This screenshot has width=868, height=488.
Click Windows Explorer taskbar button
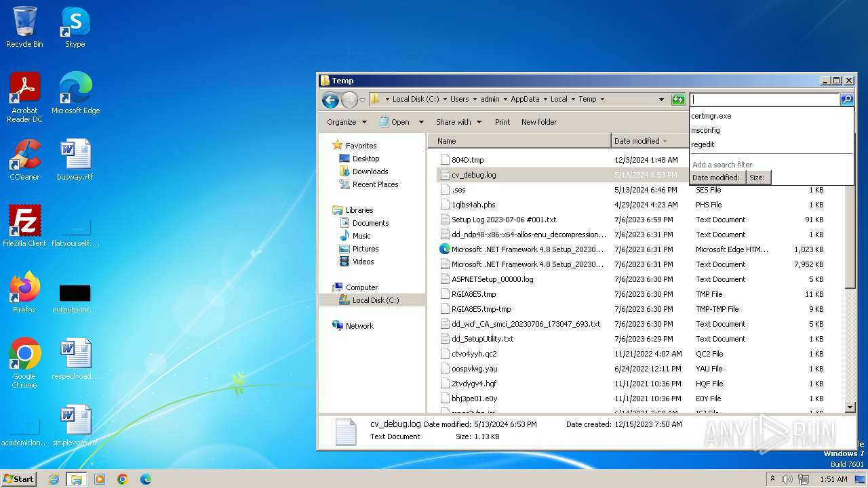[77, 479]
